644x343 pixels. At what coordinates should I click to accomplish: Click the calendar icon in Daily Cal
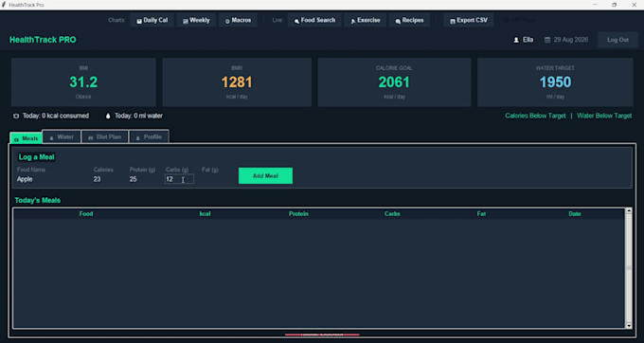139,21
